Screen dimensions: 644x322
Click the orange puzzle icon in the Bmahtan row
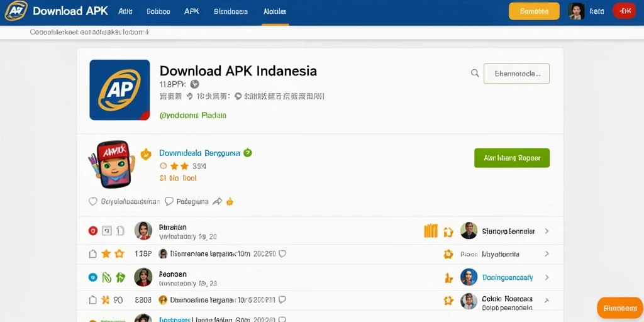click(x=448, y=232)
